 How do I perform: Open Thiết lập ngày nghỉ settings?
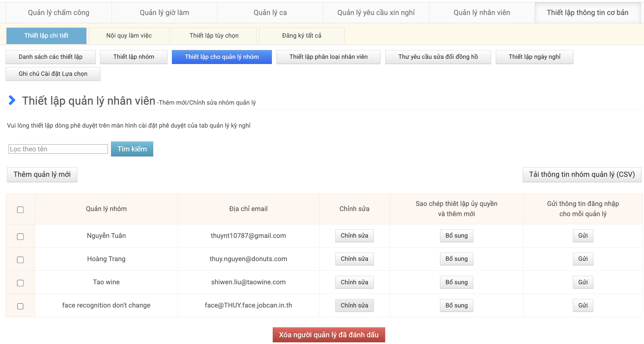click(534, 57)
